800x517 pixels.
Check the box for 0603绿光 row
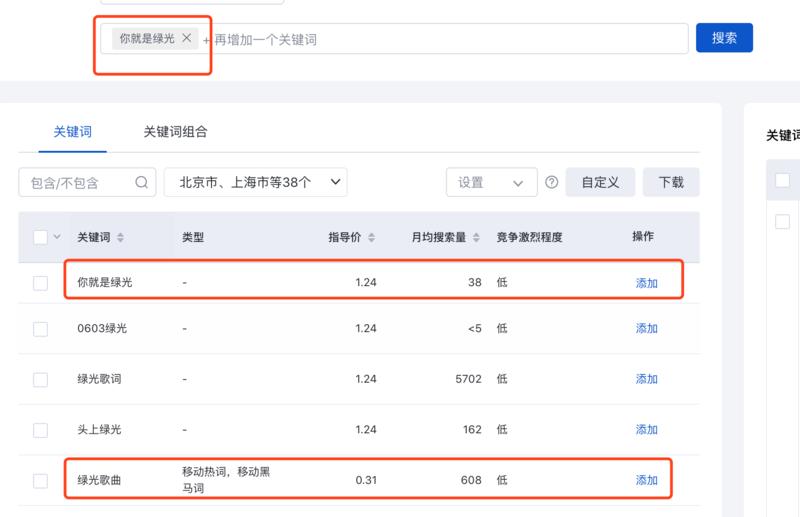point(40,329)
